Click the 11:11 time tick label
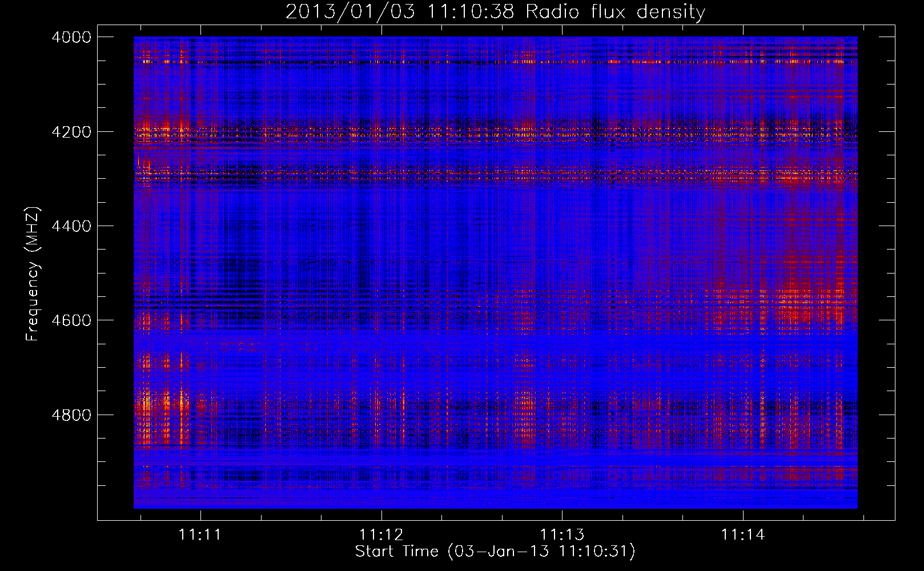 pos(200,534)
